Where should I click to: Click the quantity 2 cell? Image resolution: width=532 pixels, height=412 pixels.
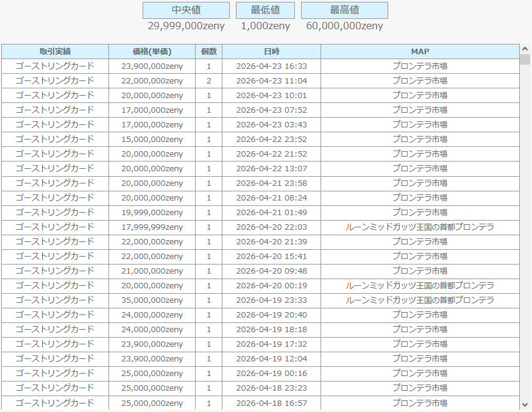208,81
